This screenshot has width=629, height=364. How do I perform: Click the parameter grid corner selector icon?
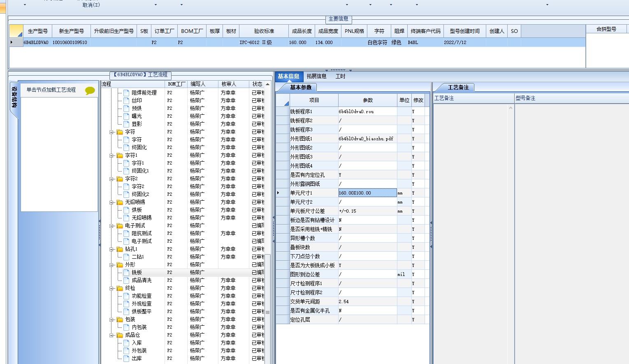click(x=283, y=100)
